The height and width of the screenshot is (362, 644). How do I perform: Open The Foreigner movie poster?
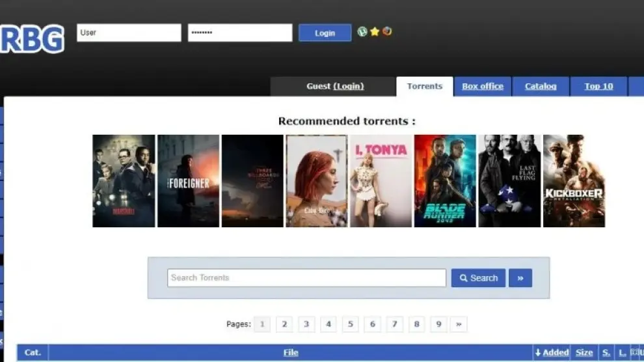189,181
